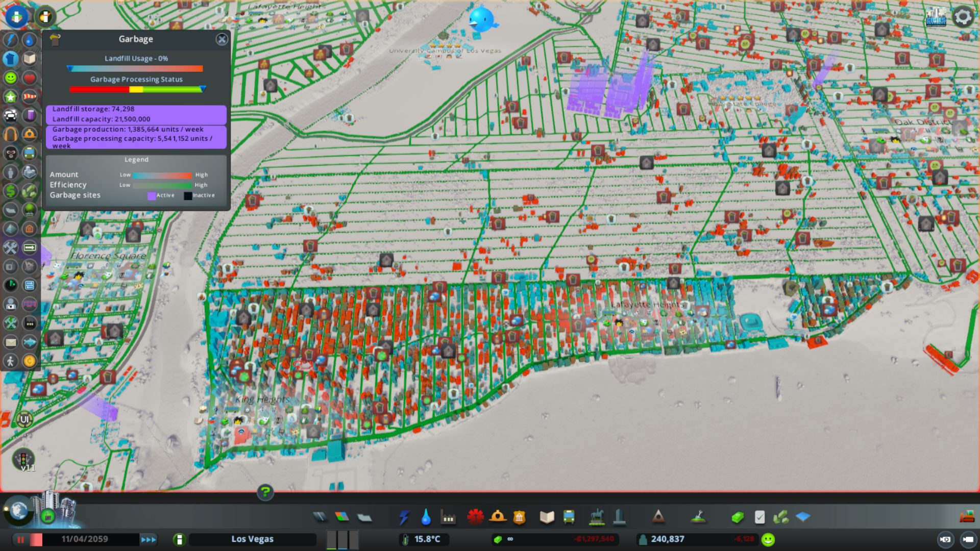Toggle the game pause button
The width and height of the screenshot is (980, 551).
tap(21, 539)
